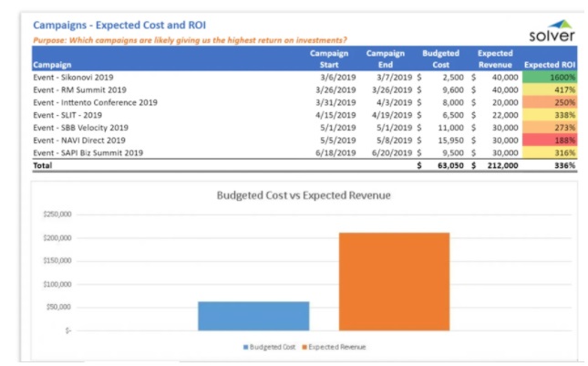Click the Budgeted Cost legend label
The image size is (588, 366).
(273, 347)
